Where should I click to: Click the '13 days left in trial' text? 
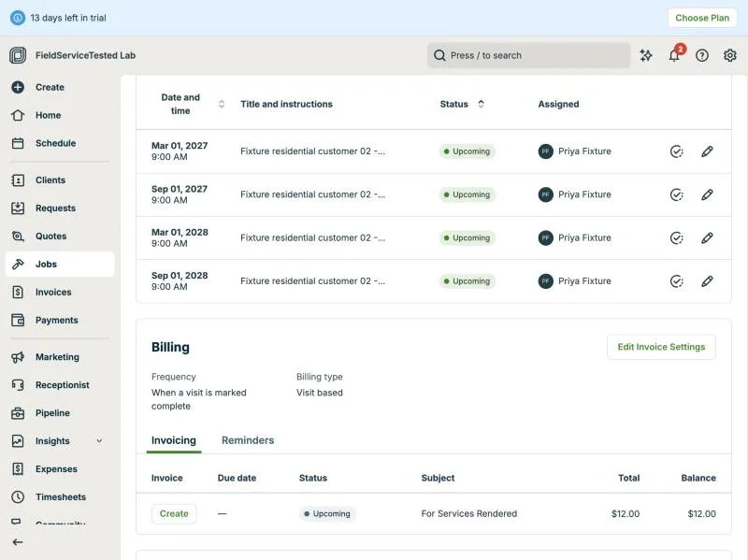68,18
